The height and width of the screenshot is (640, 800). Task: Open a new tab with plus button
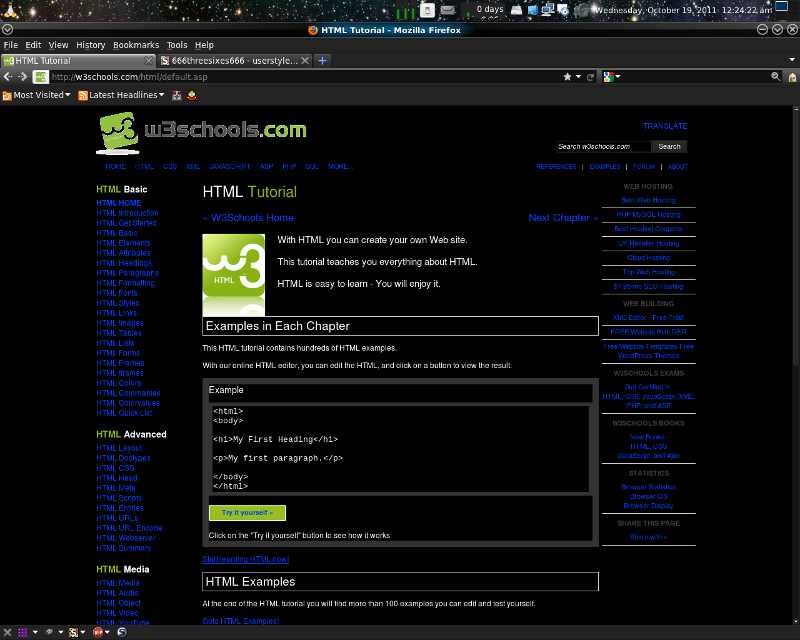[x=322, y=60]
